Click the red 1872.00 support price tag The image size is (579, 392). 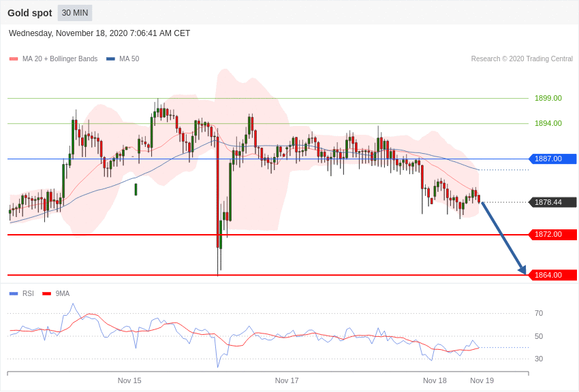point(552,235)
